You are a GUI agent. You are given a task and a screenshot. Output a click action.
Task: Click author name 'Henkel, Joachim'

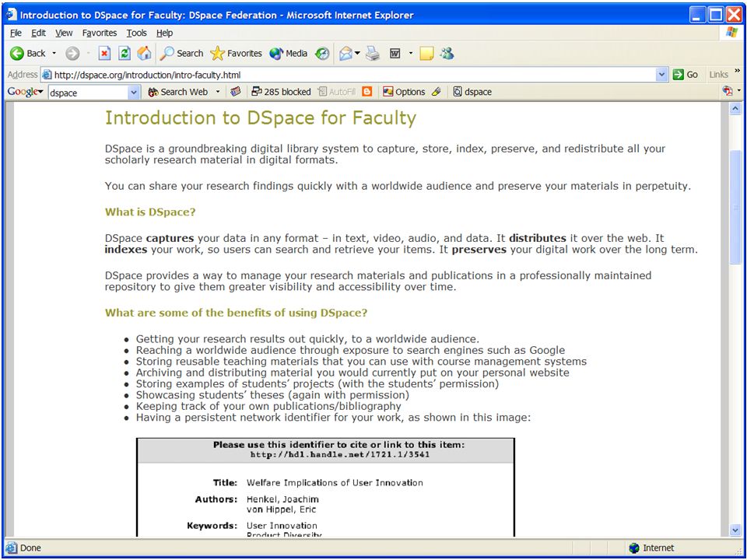[282, 499]
